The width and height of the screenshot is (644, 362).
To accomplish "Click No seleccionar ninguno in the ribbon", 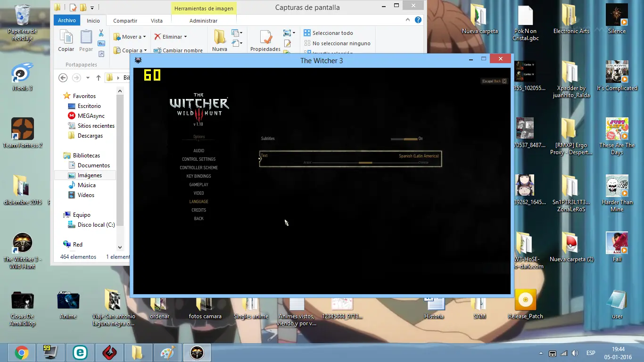I will point(337,43).
